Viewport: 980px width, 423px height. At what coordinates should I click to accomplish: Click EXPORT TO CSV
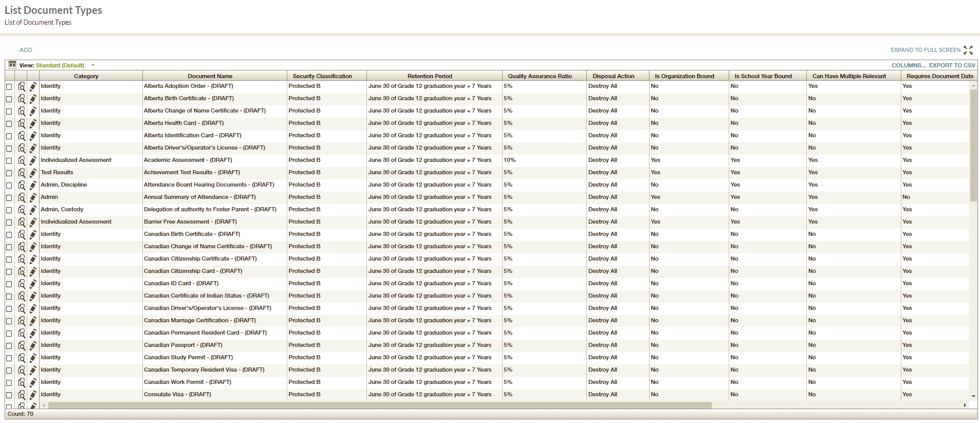click(x=952, y=65)
